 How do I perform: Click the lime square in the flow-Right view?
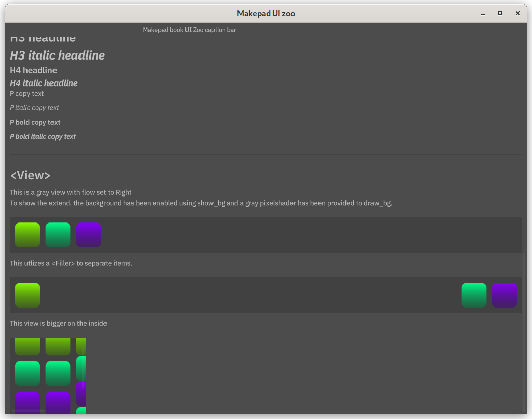[28, 235]
